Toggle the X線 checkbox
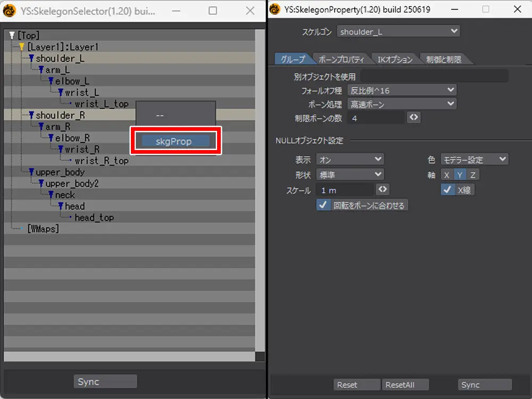Screen dimensions: 532x399 [x=447, y=190]
